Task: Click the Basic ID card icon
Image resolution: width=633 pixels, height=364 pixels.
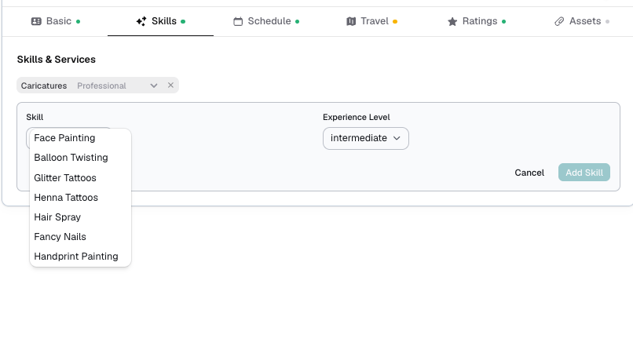Action: pos(36,21)
